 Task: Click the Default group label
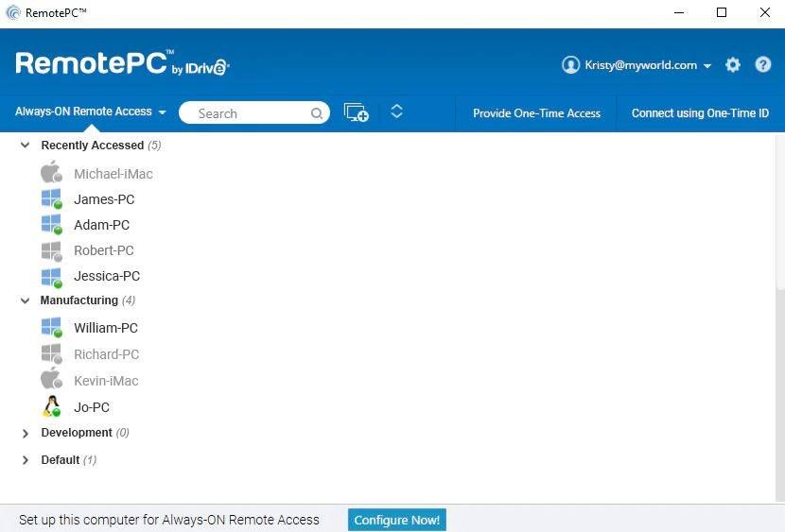pos(61,460)
